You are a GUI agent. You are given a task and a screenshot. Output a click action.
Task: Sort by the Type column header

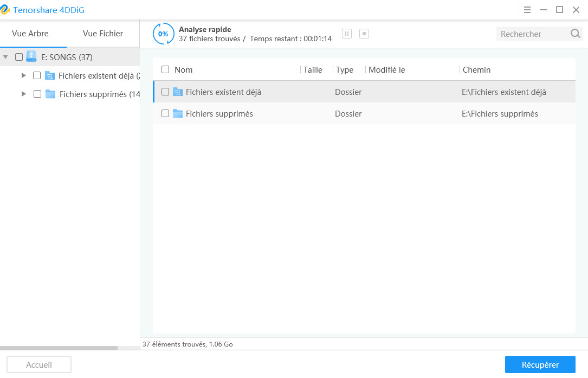pos(345,70)
